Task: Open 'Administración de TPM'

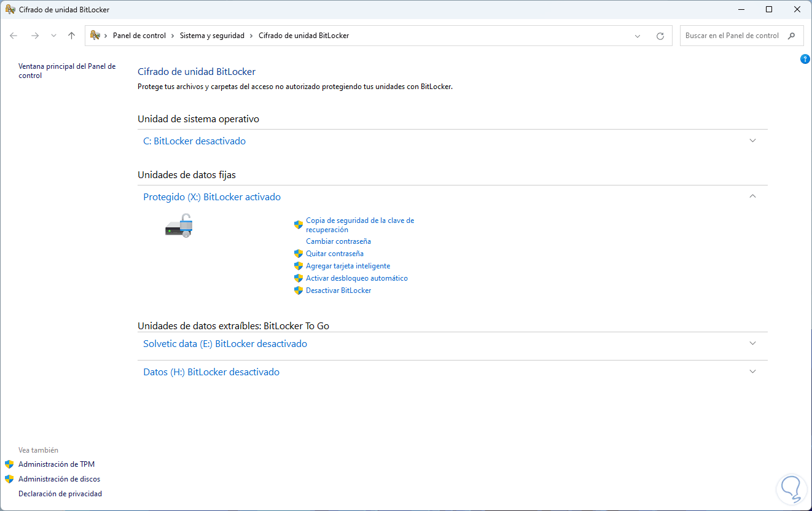Action: pos(57,464)
